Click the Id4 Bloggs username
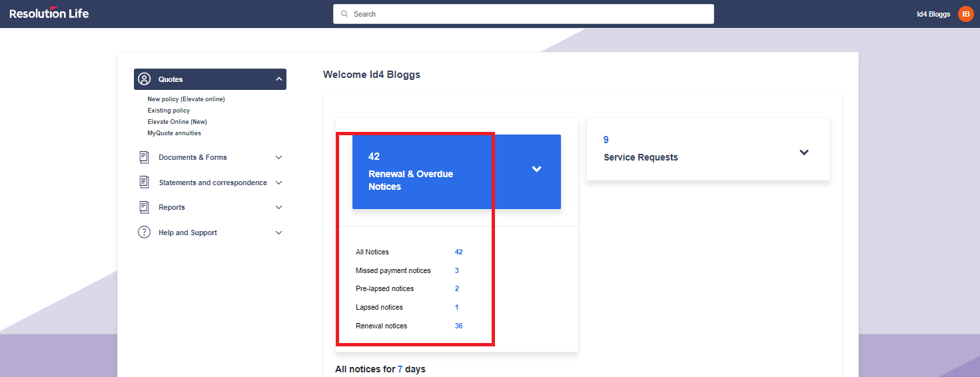The width and height of the screenshot is (980, 377). [933, 14]
